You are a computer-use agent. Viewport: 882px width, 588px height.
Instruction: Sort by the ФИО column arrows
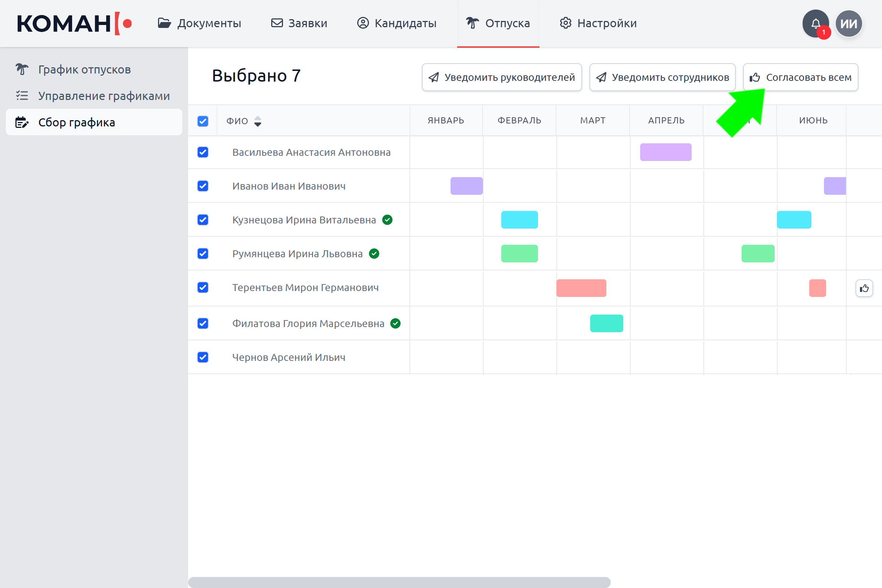coord(258,121)
